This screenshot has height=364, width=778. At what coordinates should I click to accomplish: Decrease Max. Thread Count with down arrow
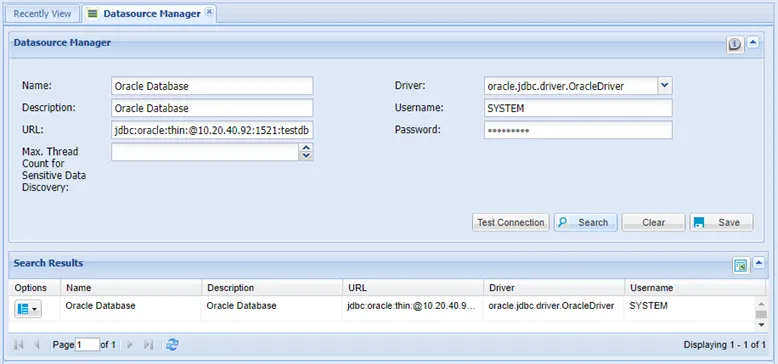(x=306, y=156)
